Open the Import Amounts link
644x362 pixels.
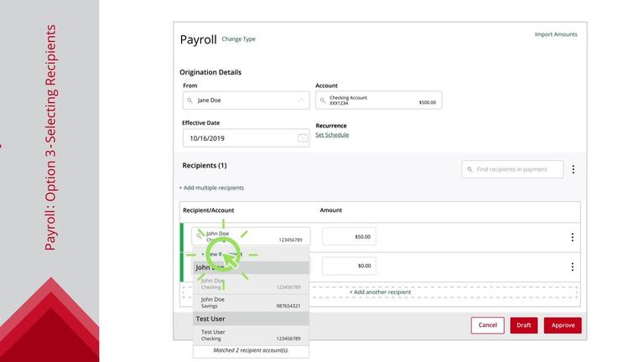coord(556,34)
